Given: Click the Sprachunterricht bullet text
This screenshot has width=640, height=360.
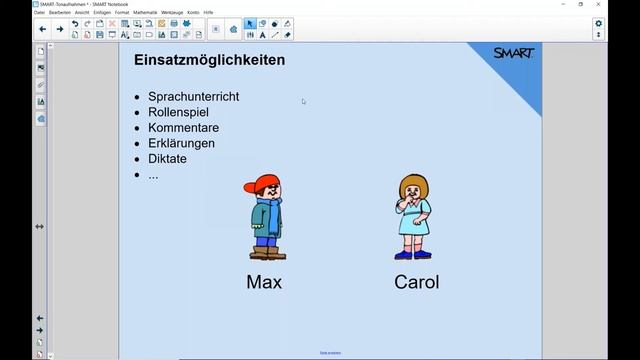Looking at the screenshot, I should [193, 97].
